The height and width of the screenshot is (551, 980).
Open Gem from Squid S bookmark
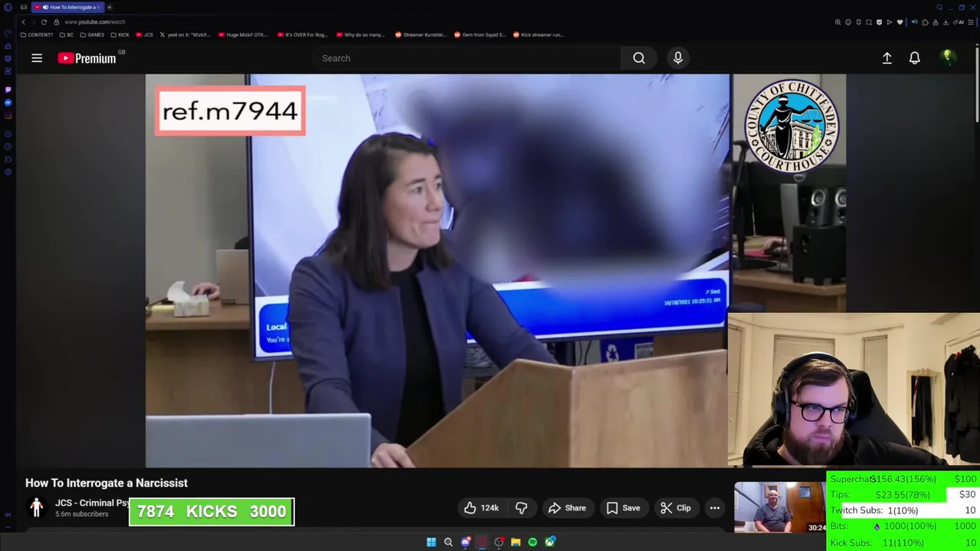(x=479, y=34)
